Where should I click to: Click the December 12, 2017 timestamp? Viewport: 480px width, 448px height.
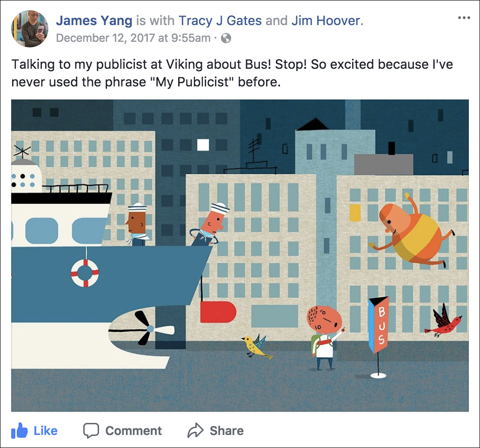point(133,38)
